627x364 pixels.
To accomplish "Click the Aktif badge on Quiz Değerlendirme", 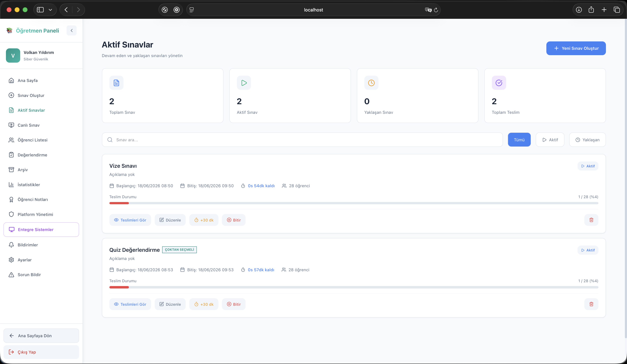I will tap(588, 250).
